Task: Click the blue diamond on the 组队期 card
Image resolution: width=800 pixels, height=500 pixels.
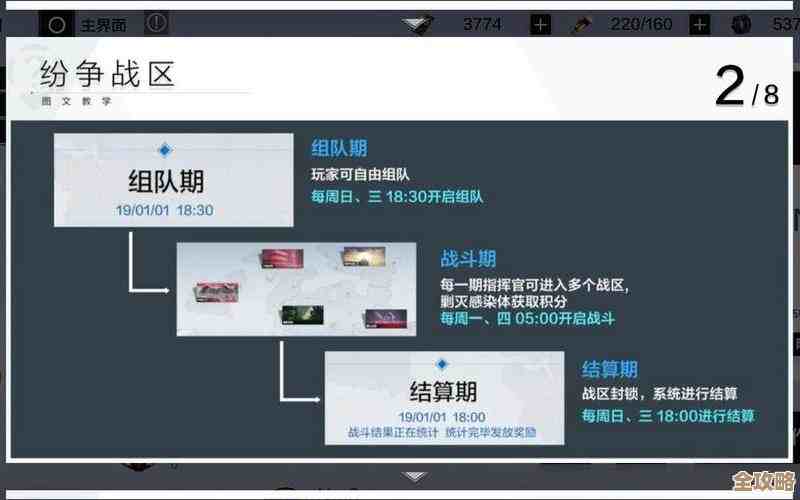Action: click(165, 150)
